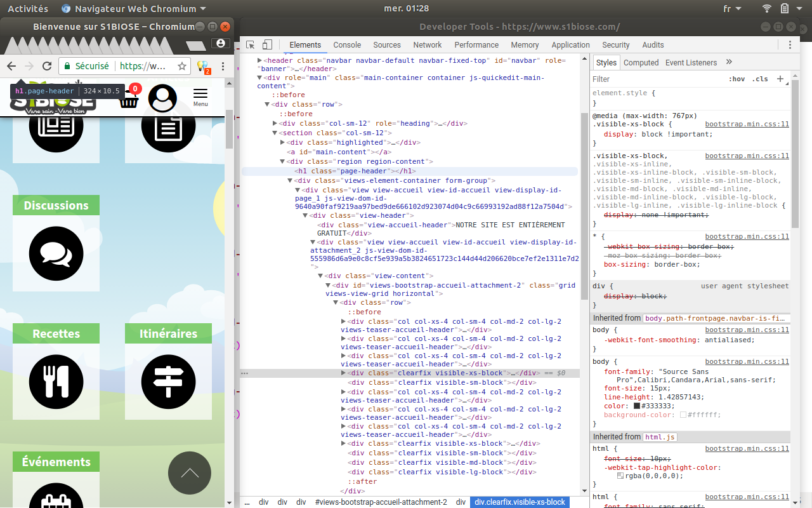This screenshot has width=812, height=508.
Task: Expand the div class highlighted node
Action: [282, 142]
